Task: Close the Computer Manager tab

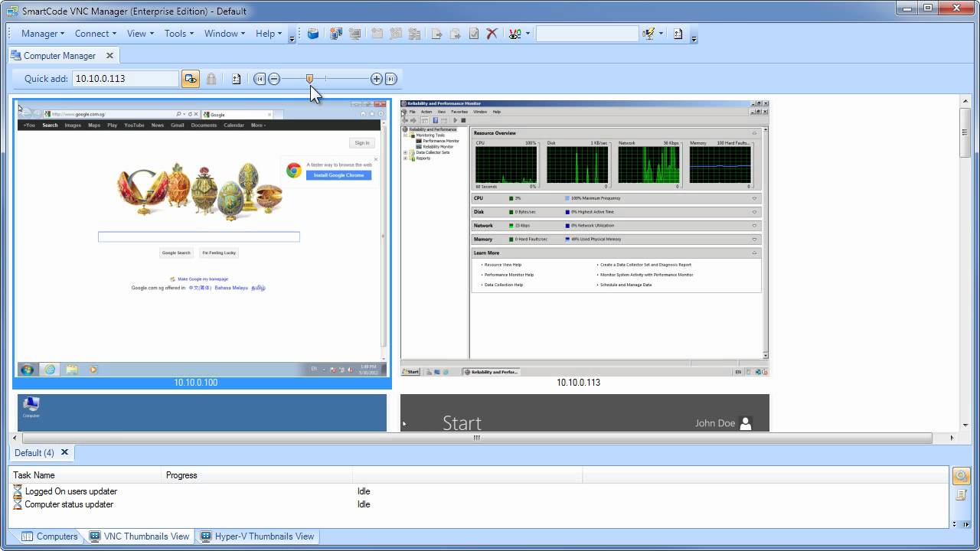Action: (109, 55)
